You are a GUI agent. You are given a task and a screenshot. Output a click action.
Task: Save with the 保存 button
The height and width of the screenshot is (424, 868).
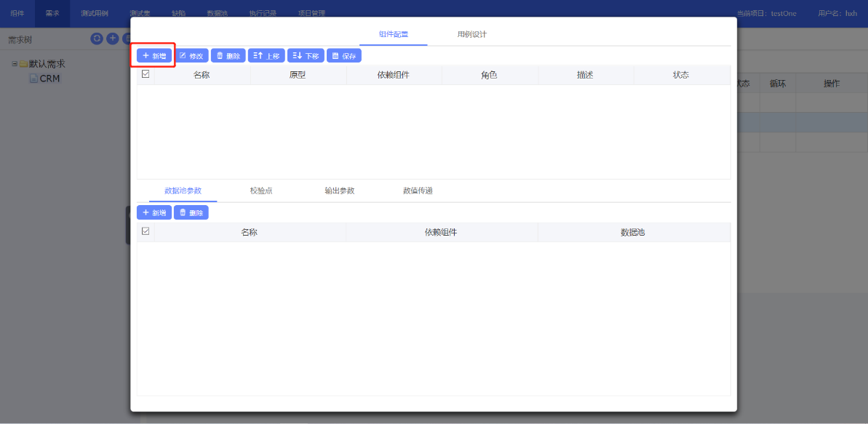(343, 56)
